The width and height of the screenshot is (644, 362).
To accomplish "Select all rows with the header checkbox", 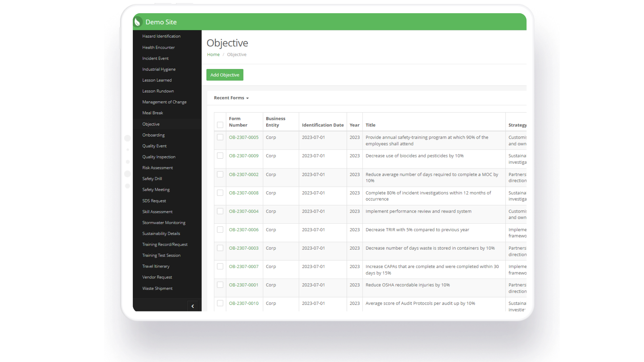I will 220,125.
